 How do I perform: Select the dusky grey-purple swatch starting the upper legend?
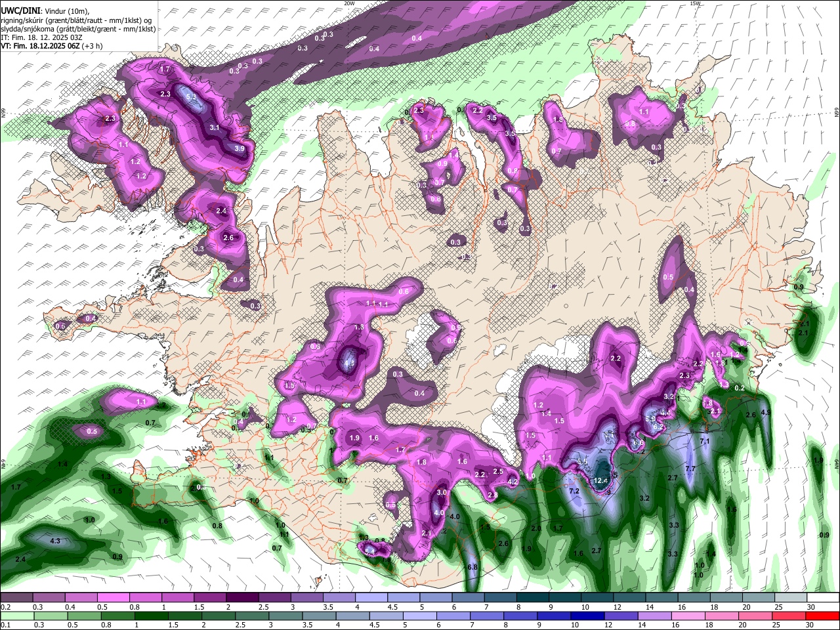(x=16, y=598)
